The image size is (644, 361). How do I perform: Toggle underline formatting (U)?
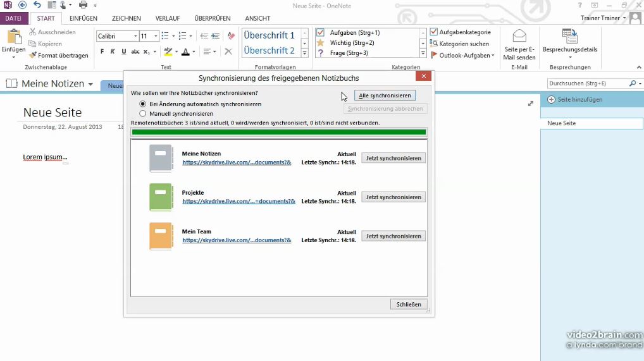point(123,51)
